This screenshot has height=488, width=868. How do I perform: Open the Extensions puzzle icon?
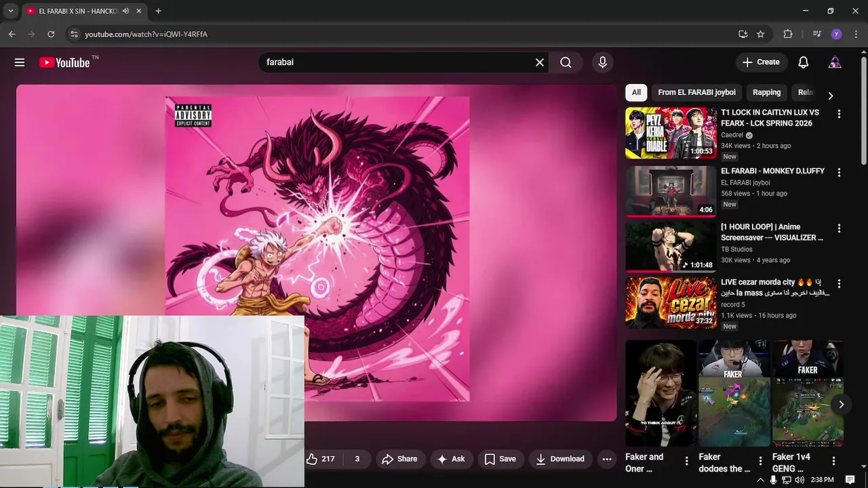click(x=787, y=34)
